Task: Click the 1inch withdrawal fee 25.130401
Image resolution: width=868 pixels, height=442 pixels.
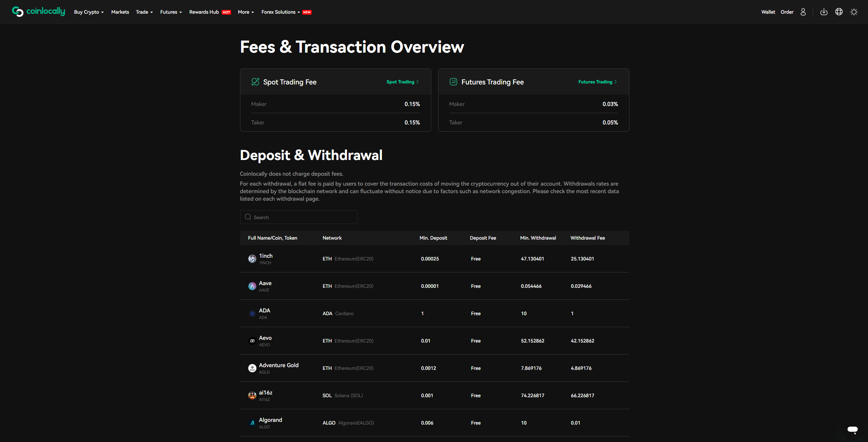Action: (x=582, y=259)
